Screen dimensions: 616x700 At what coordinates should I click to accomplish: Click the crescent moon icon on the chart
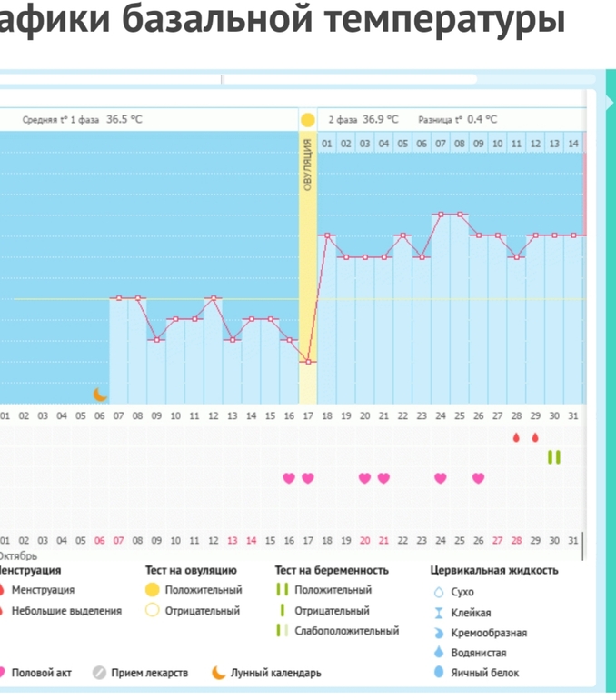point(101,394)
